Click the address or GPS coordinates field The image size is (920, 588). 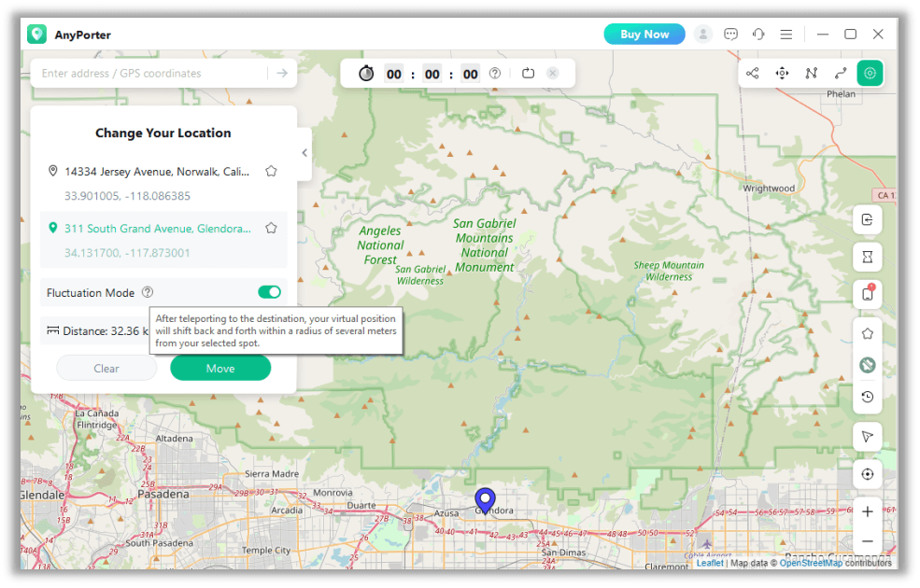pos(150,74)
